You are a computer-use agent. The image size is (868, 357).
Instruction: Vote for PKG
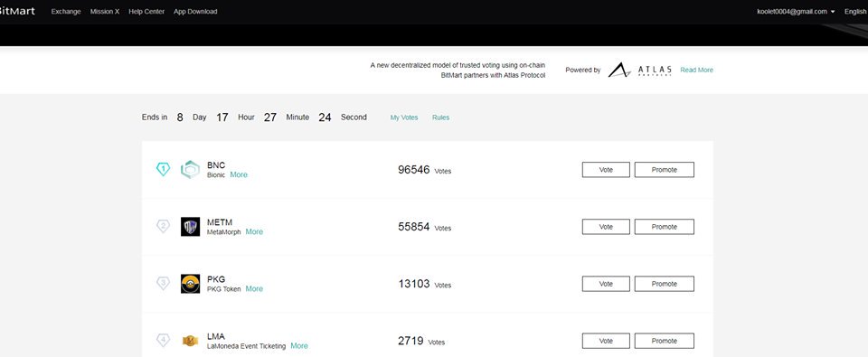click(x=606, y=284)
